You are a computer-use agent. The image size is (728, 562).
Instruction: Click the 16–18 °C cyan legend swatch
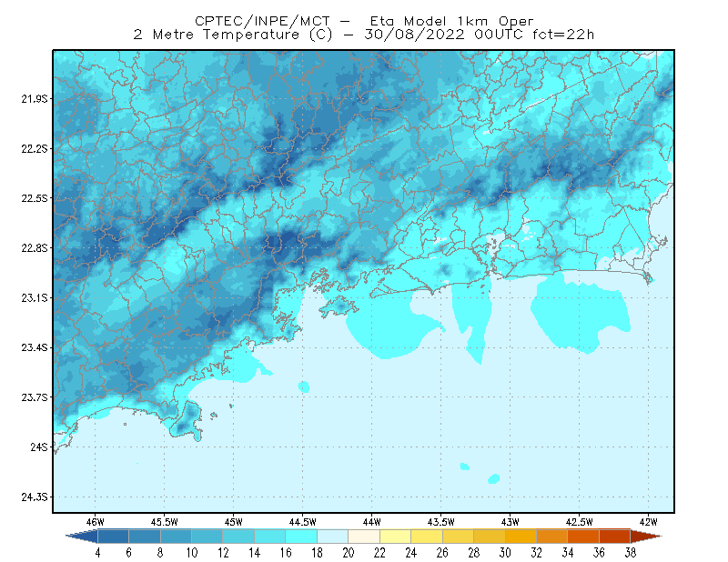pyautogui.click(x=301, y=537)
